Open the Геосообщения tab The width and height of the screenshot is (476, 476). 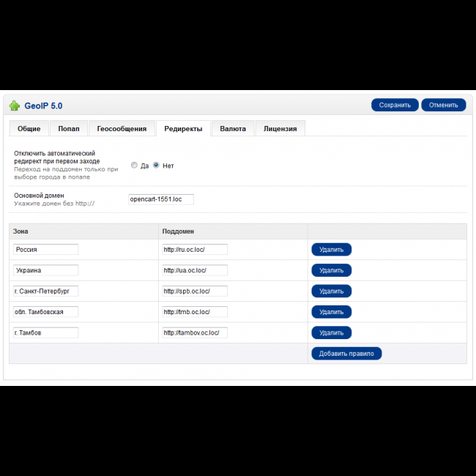[122, 129]
